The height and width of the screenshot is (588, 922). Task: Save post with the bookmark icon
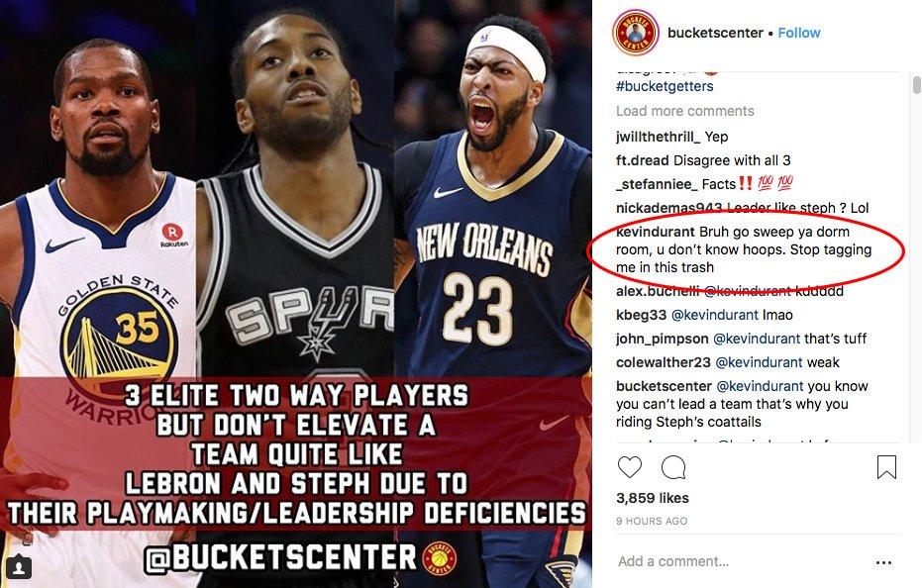point(886,467)
